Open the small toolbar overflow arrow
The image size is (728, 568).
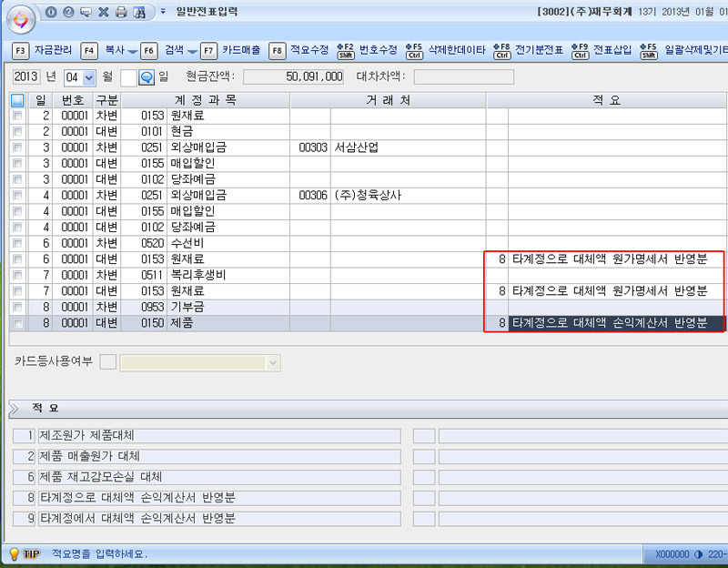point(163,11)
